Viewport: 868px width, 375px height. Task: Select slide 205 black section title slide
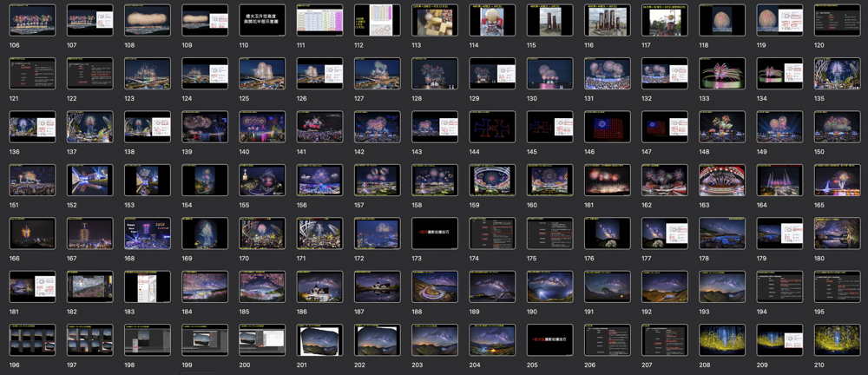pyautogui.click(x=549, y=339)
